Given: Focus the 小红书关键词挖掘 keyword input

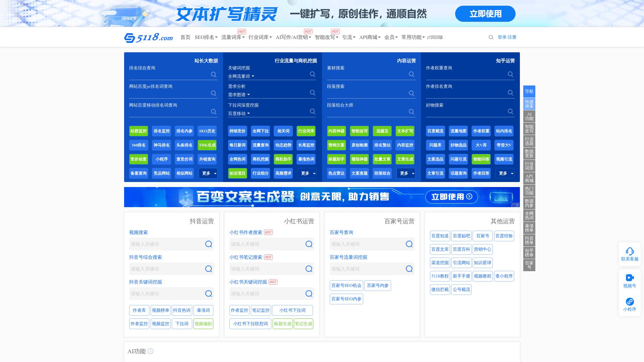Looking at the screenshot, I should [272, 294].
